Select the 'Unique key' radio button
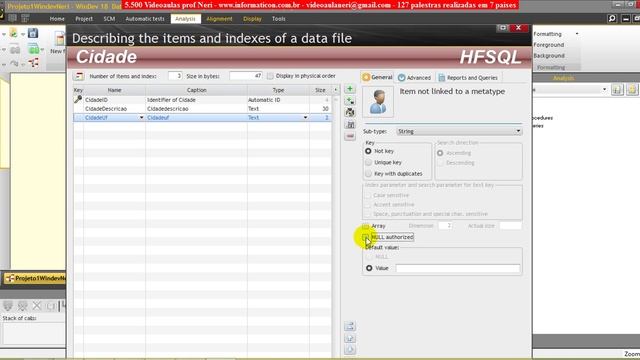 coord(368,162)
